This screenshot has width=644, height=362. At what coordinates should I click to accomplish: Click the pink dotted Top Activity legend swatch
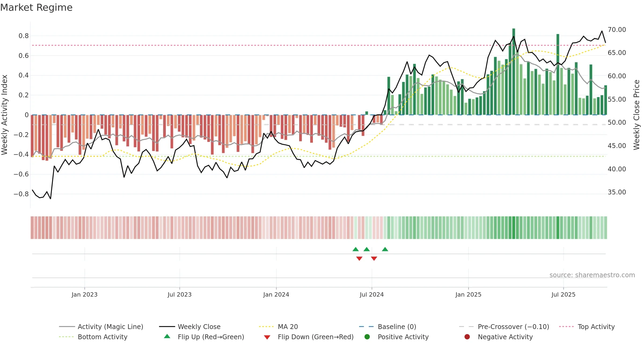(x=566, y=327)
